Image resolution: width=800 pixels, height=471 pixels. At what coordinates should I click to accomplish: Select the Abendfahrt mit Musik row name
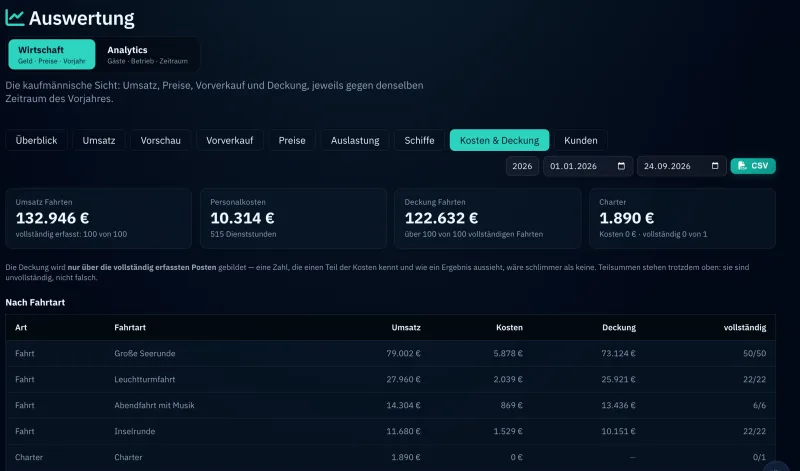click(155, 406)
